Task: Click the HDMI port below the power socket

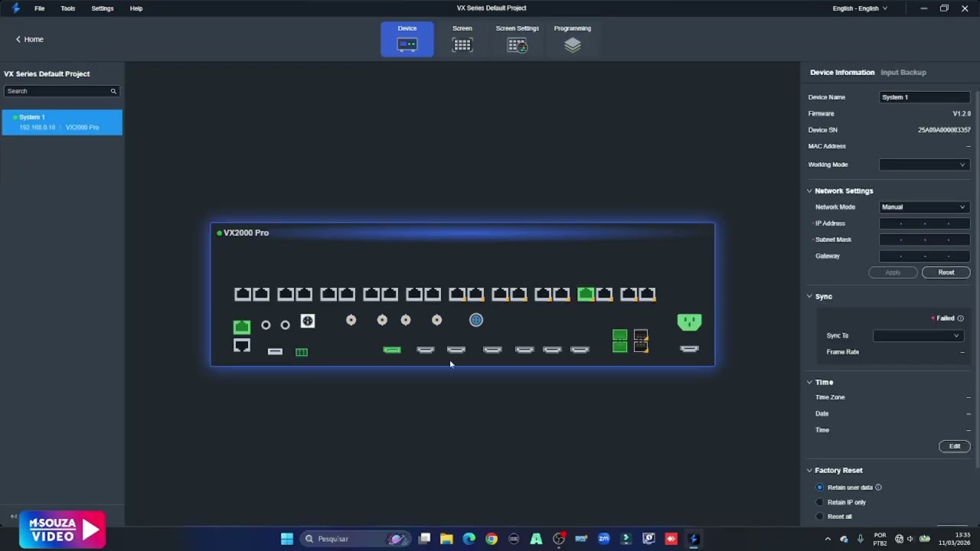Action: click(689, 349)
